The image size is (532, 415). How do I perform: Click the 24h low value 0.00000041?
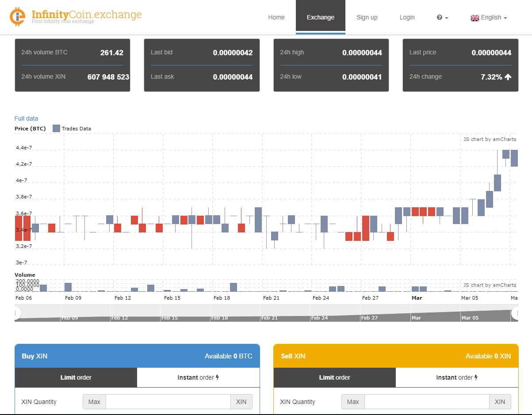tap(362, 77)
